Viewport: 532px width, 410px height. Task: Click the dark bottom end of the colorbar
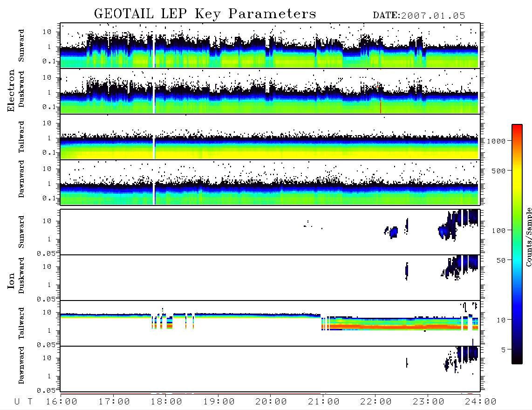(517, 361)
